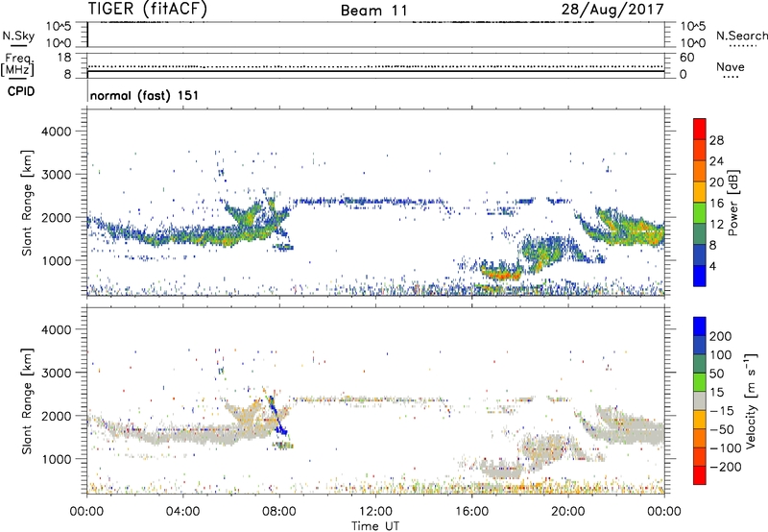Screen dimensions: 768x532
Task: Click the Slant Range label of power panel
Action: pos(27,203)
